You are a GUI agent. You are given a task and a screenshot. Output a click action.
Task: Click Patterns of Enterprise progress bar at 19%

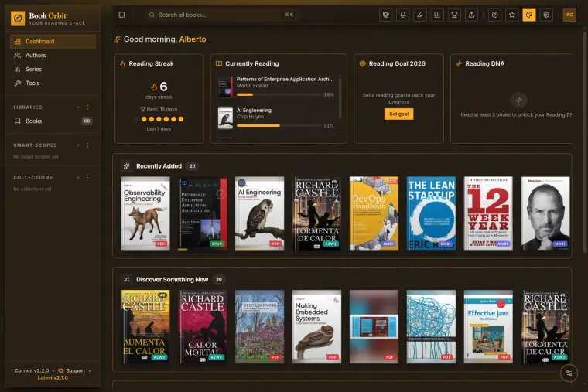(279, 95)
